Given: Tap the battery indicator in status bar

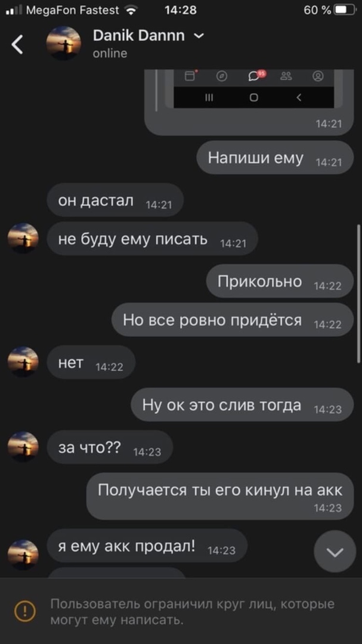Looking at the screenshot, I should pyautogui.click(x=345, y=10).
